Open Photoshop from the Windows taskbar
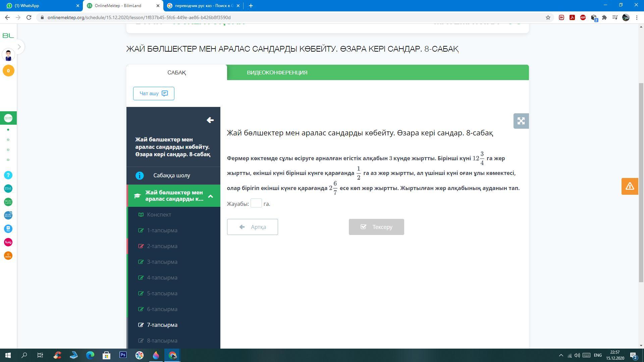This screenshot has height=362, width=644. [x=123, y=355]
